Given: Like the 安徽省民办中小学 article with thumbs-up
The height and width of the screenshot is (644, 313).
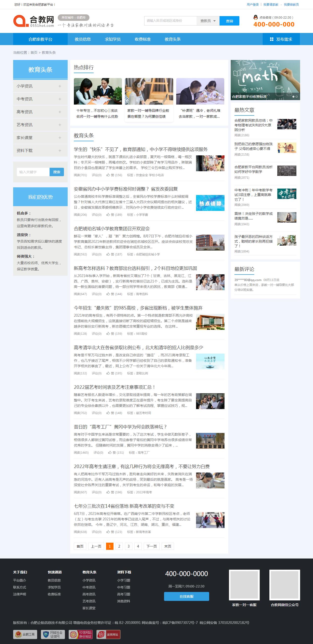Looking at the screenshot, I should (x=108, y=215).
